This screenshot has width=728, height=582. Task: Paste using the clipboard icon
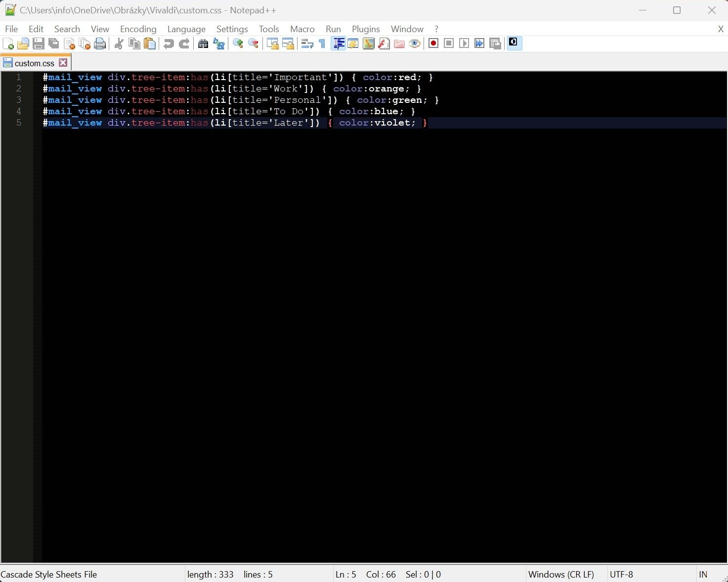149,44
